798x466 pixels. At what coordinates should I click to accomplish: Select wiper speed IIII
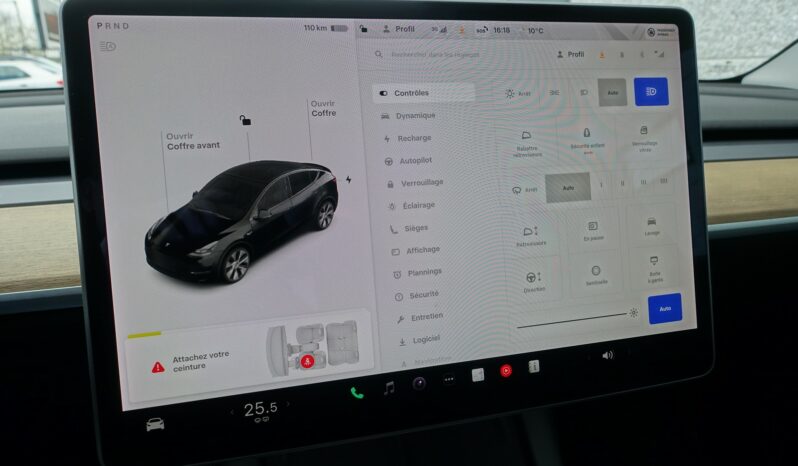tap(664, 181)
